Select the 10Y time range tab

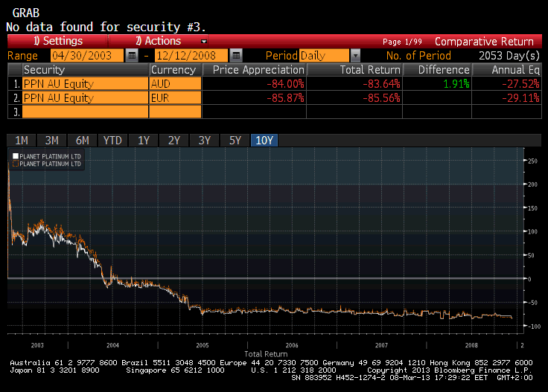click(x=264, y=141)
